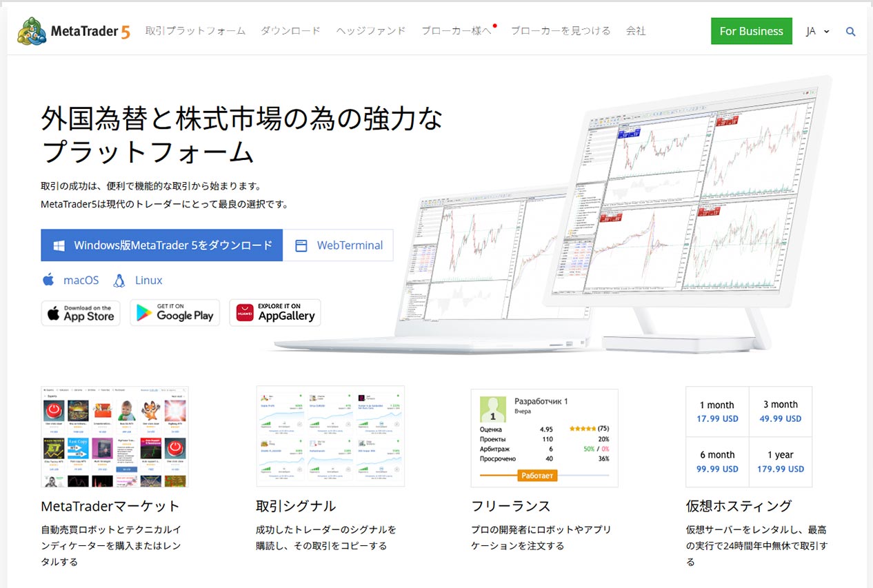873x588 pixels.
Task: Click the フリーランス heading link
Action: point(511,506)
